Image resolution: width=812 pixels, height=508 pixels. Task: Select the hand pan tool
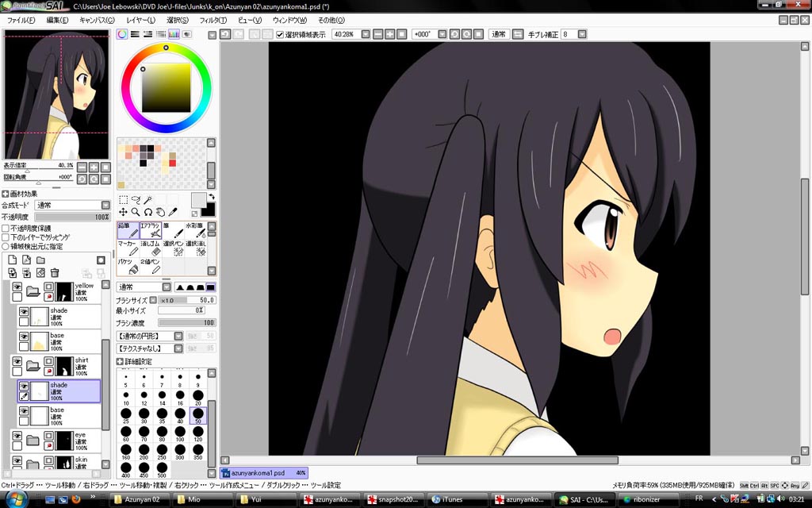(x=160, y=211)
